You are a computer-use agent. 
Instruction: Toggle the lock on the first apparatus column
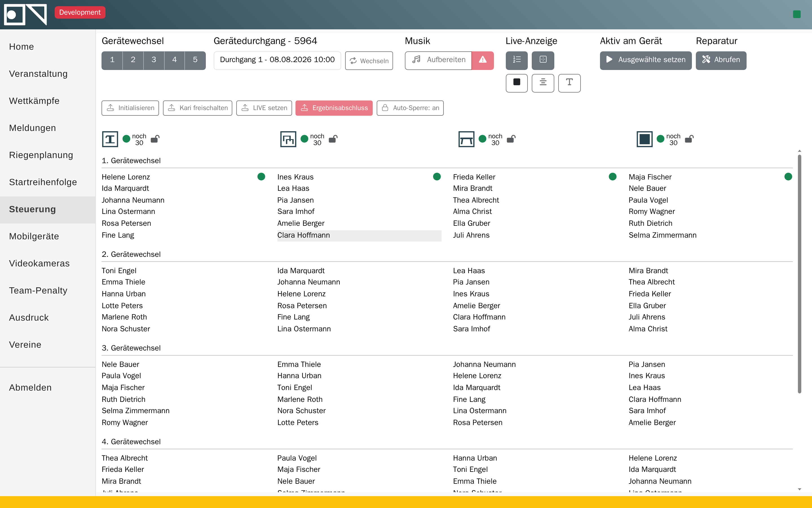click(155, 139)
